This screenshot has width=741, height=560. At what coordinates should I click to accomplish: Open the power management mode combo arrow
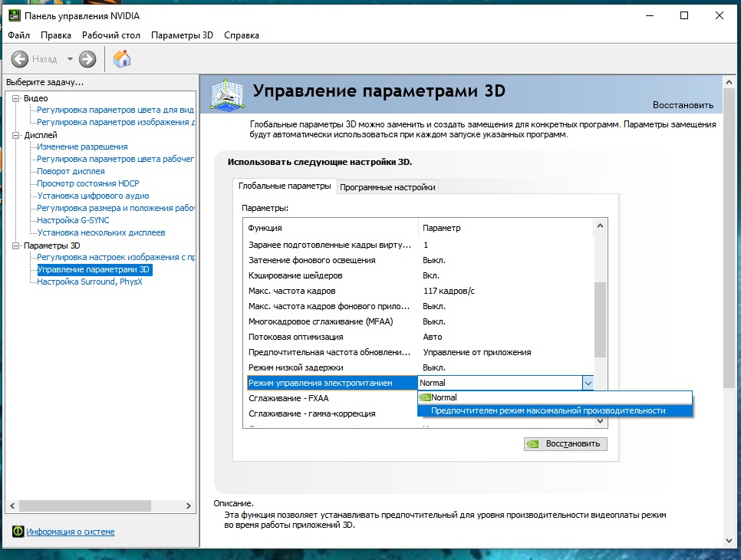[588, 383]
